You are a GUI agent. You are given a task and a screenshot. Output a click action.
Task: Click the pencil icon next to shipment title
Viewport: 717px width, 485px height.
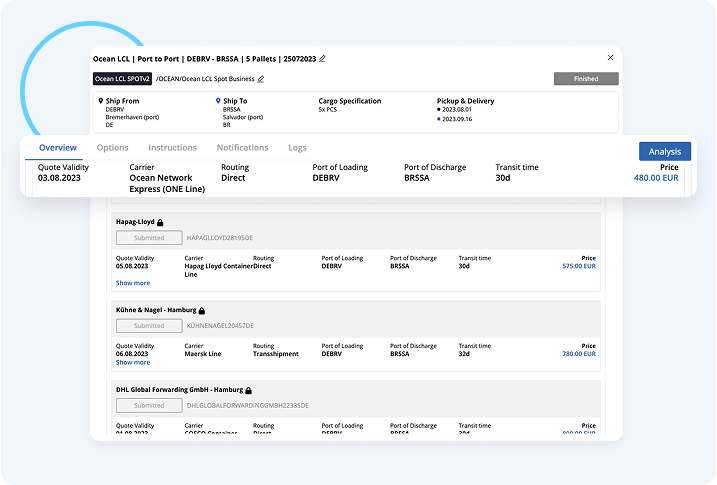pyautogui.click(x=322, y=59)
